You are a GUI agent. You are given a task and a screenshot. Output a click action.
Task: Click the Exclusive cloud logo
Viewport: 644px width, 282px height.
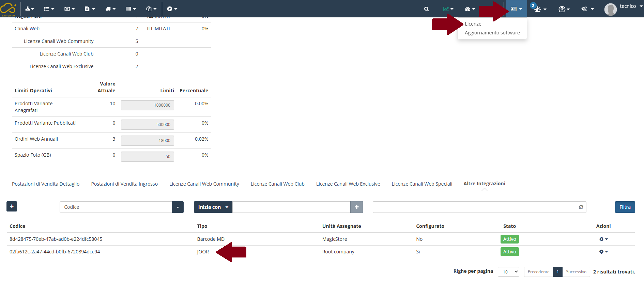click(x=8, y=9)
